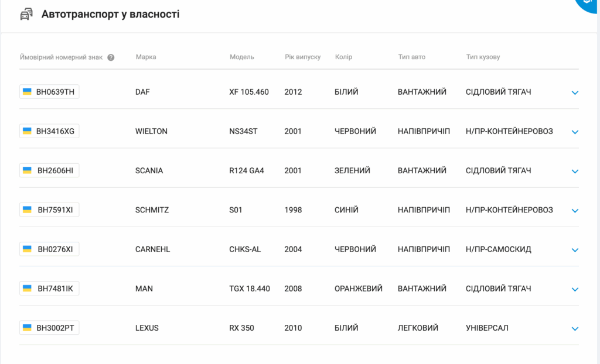The height and width of the screenshot is (364, 600).
Task: Open license plate BH7481IK
Action: [49, 289]
